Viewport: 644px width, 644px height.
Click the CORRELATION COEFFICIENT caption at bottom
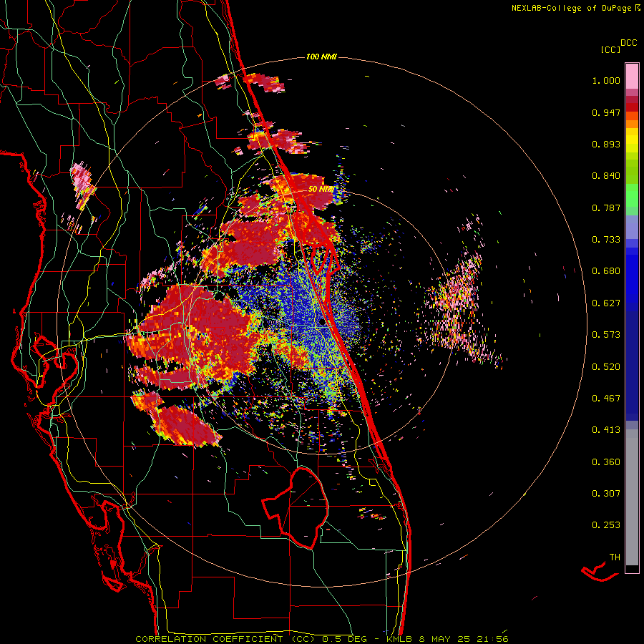pyautogui.click(x=321, y=639)
